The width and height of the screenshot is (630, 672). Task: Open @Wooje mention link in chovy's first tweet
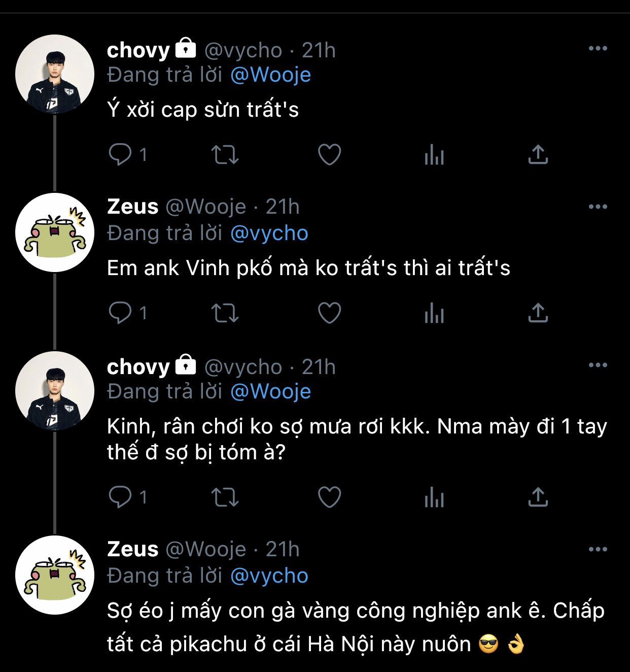point(270,75)
